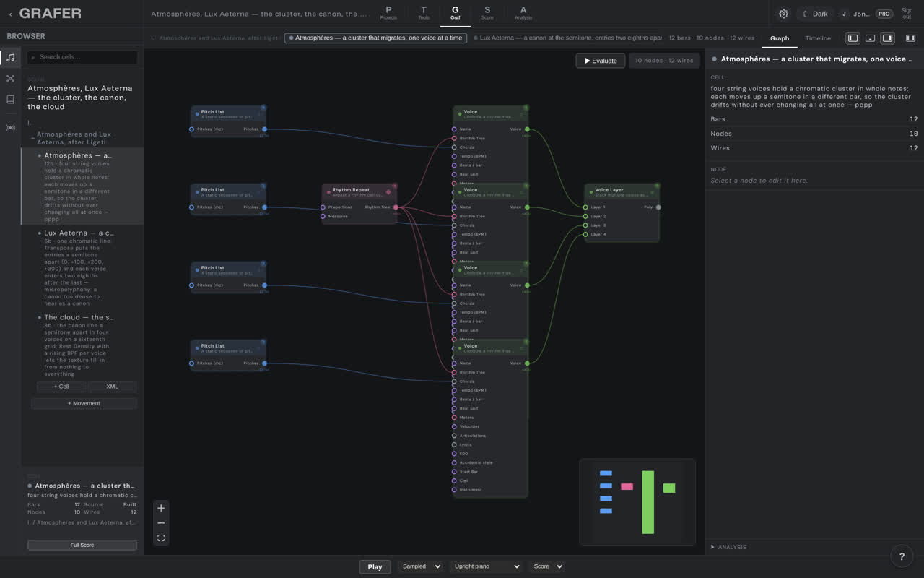Toggle Dark theme mode
The width and height of the screenshot is (924, 578).
coord(815,14)
